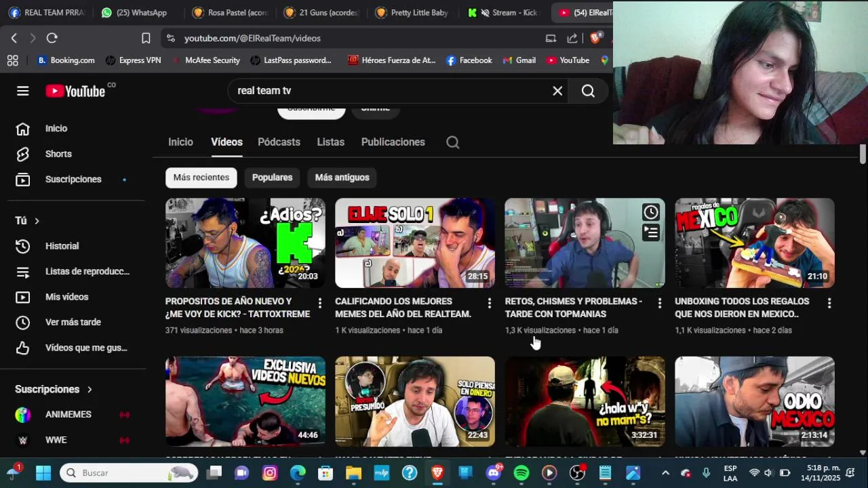Show hidden system tray icons chevron
Image resolution: width=868 pixels, height=488 pixels.
tap(665, 472)
